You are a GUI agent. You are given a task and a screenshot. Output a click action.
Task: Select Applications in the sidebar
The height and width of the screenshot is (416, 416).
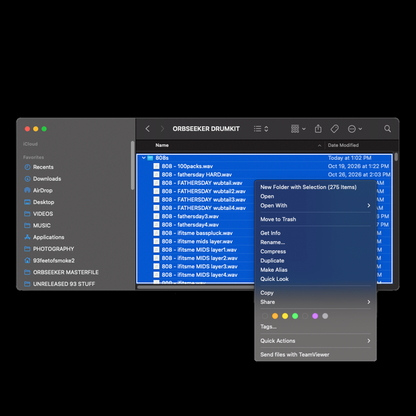(44, 237)
